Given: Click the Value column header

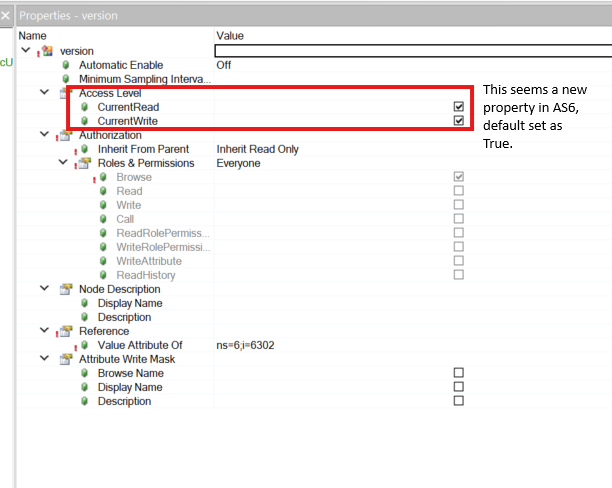Looking at the screenshot, I should click(x=230, y=36).
